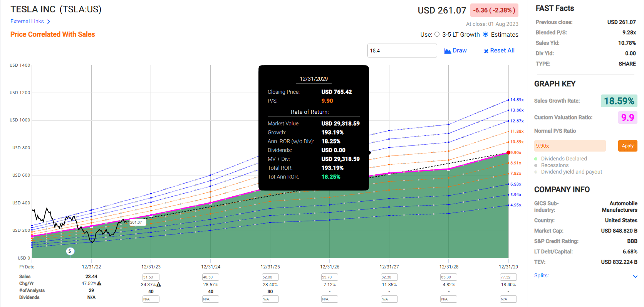
Task: Click the 6.93x multiple line label
Action: coord(516,184)
